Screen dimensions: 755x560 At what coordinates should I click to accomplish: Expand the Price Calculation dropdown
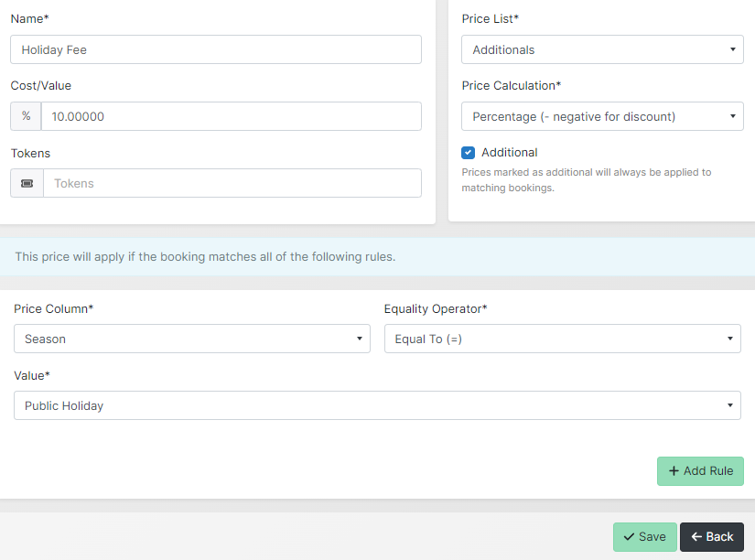click(602, 116)
